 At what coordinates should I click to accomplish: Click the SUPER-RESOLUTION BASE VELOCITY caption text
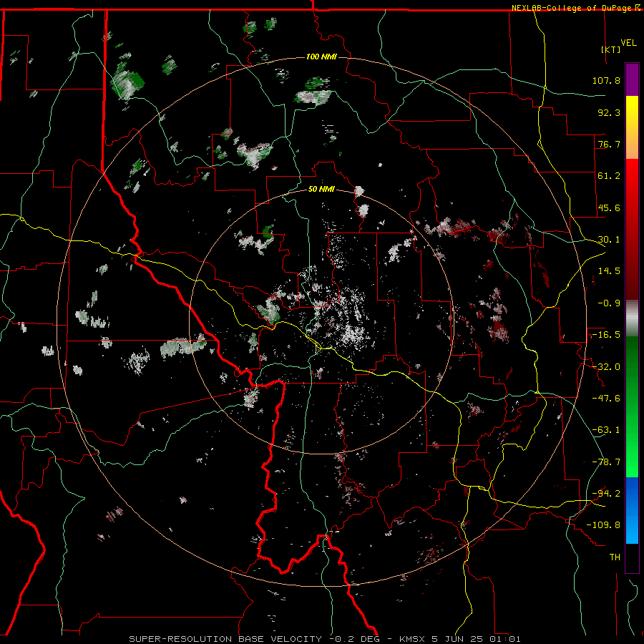(225, 639)
